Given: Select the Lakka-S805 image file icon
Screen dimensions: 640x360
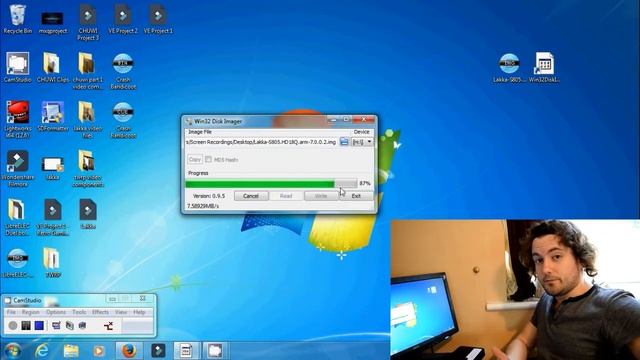Looking at the screenshot, I should 509,67.
